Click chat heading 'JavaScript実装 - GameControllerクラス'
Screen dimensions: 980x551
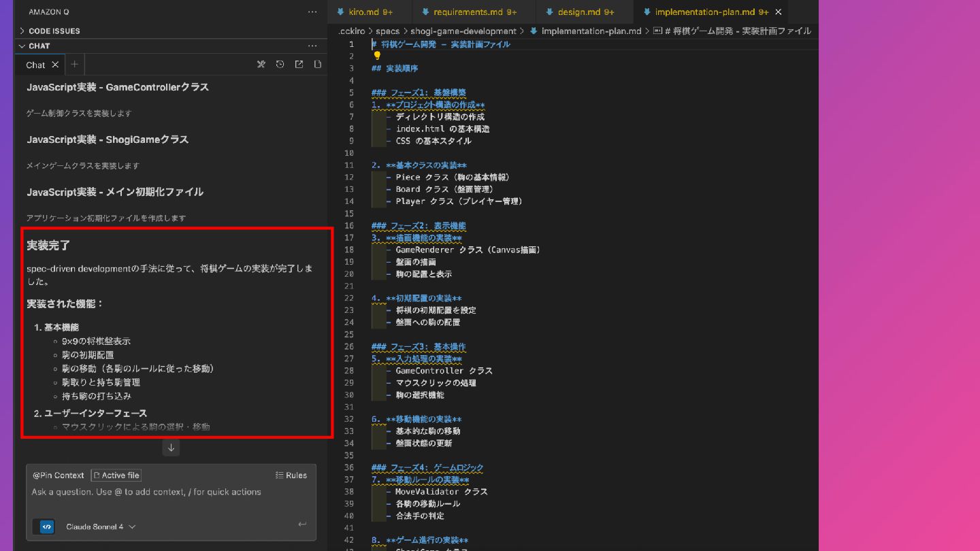pos(118,87)
